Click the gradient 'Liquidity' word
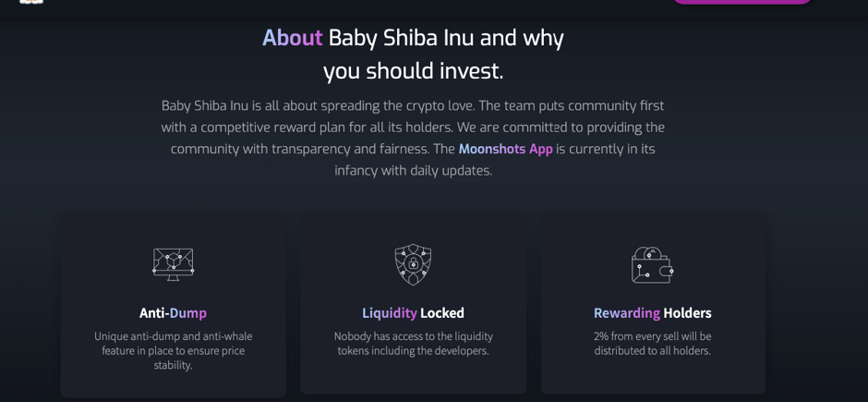This screenshot has height=402, width=868. (389, 313)
